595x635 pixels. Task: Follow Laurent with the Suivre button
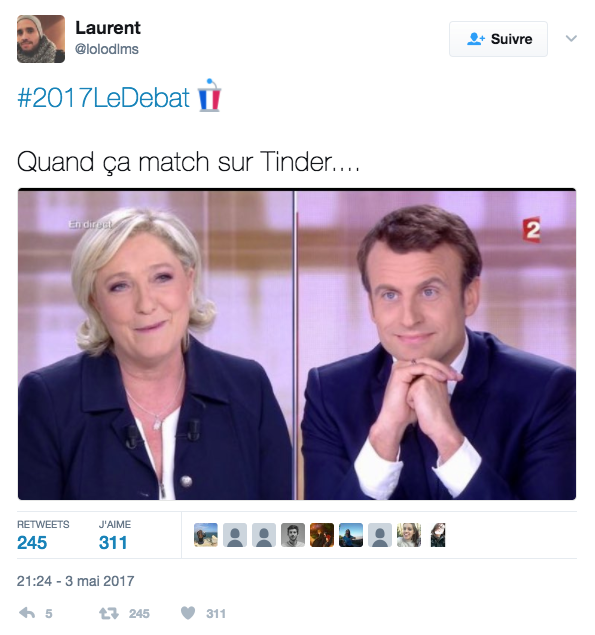tap(498, 39)
